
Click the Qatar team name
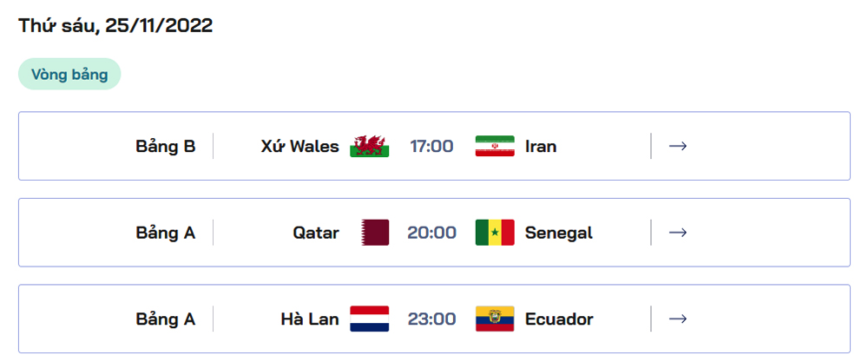tap(316, 233)
